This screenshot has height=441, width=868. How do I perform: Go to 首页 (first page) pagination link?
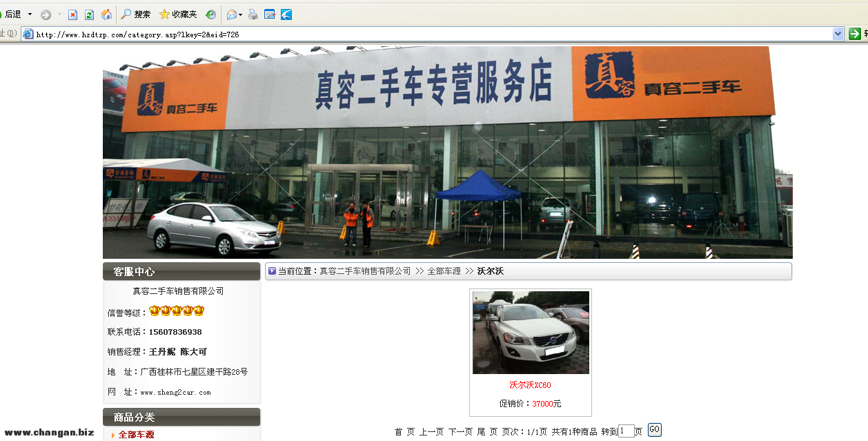click(404, 431)
